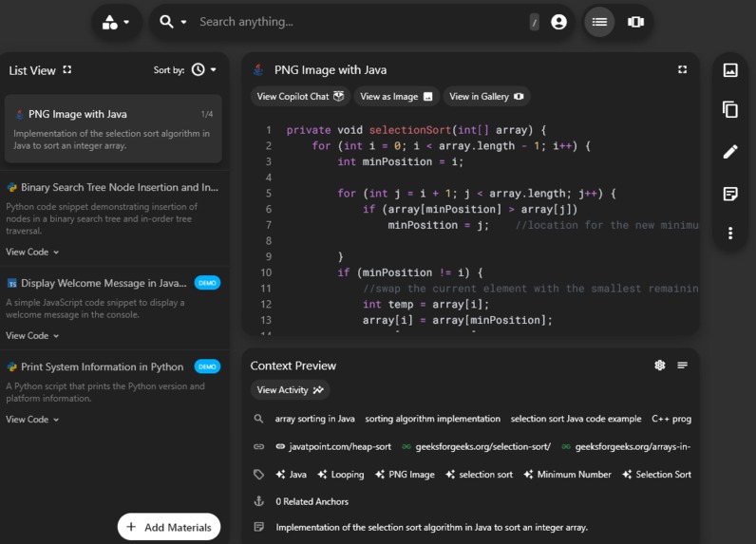
Task: Click DEMO badge on Print System Information
Action: tap(207, 366)
